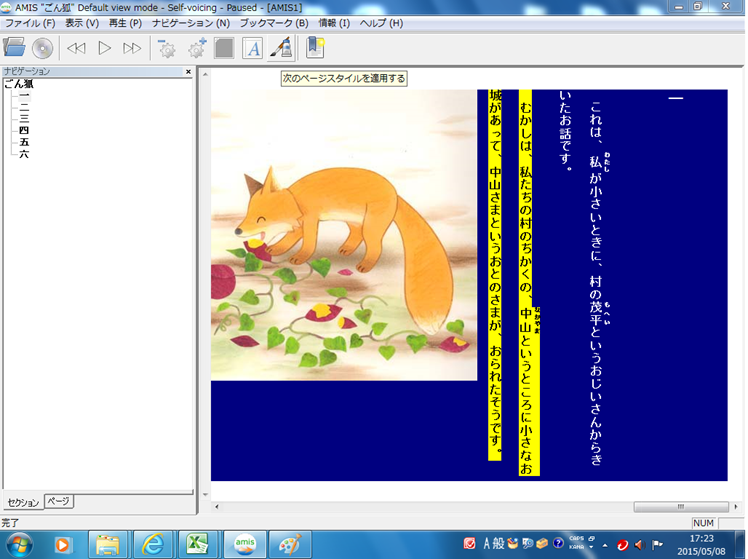Click the fox illustration in the book
The width and height of the screenshot is (748, 559).
343,235
